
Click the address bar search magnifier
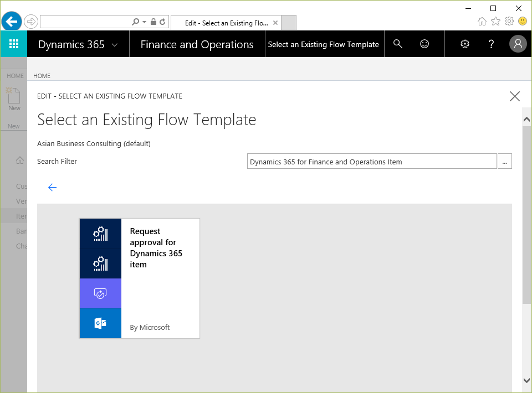click(x=135, y=22)
